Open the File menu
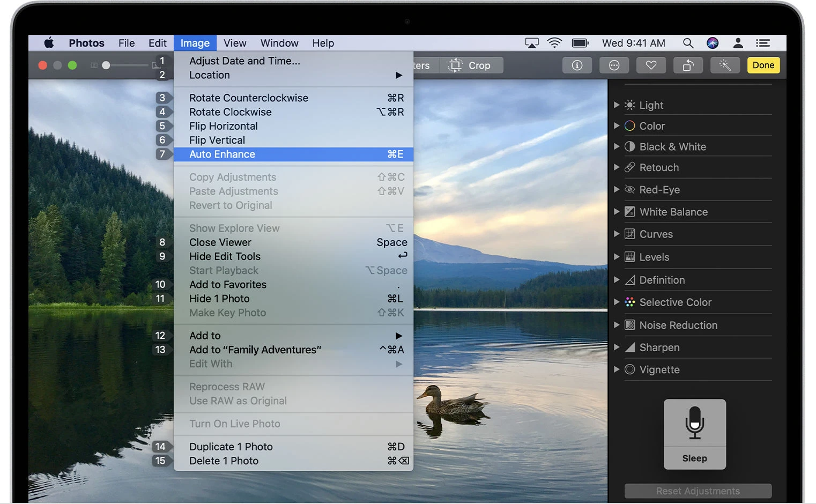Image resolution: width=816 pixels, height=504 pixels. coord(127,43)
